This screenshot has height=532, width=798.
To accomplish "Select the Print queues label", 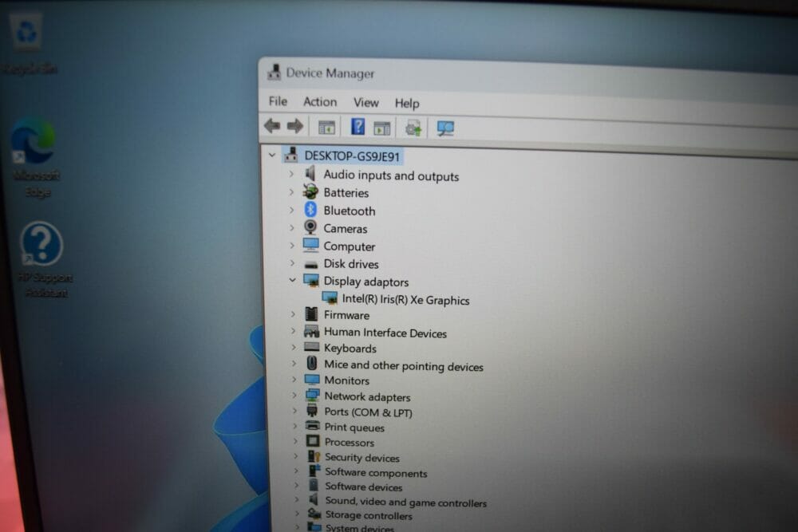I will tap(355, 428).
